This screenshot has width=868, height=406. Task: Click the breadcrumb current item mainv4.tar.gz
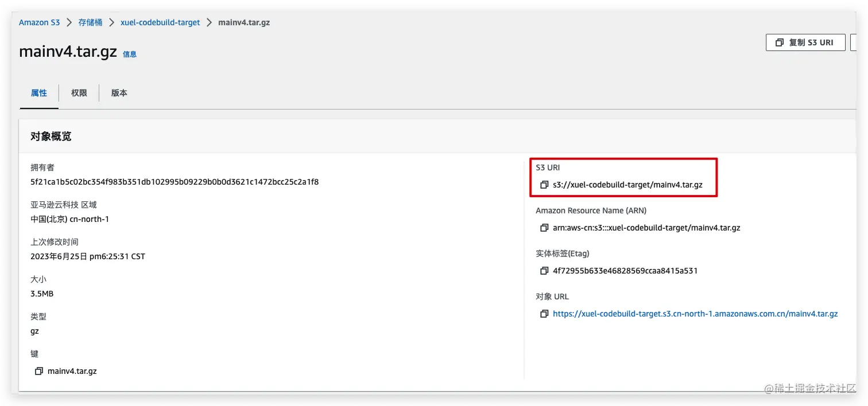[x=244, y=22]
